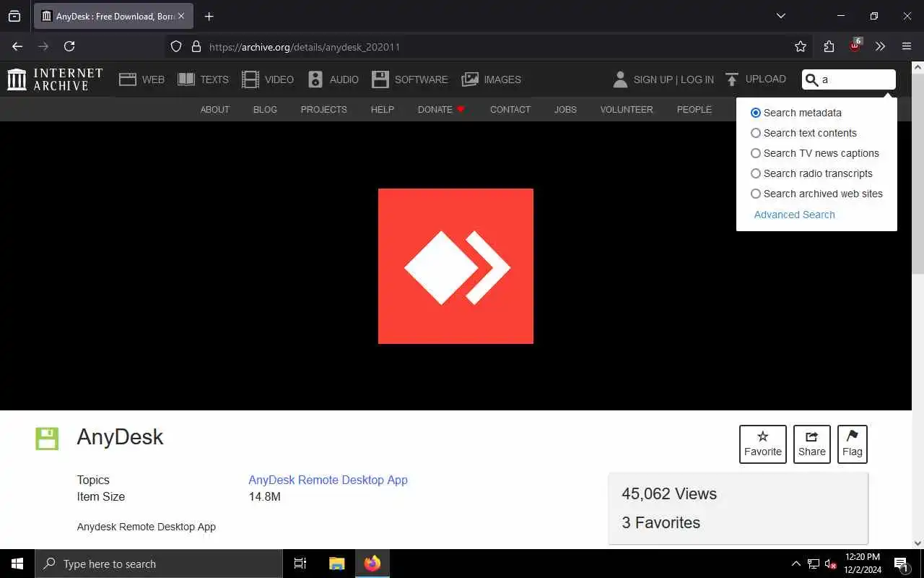Open the Volunteer menu item
The width and height of the screenshot is (924, 578).
pyautogui.click(x=627, y=110)
